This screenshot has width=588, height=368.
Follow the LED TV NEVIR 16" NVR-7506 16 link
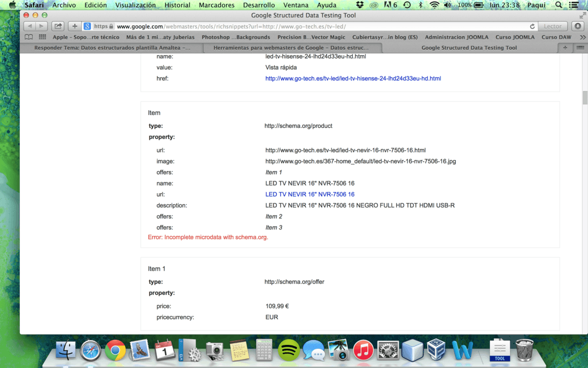pyautogui.click(x=310, y=194)
